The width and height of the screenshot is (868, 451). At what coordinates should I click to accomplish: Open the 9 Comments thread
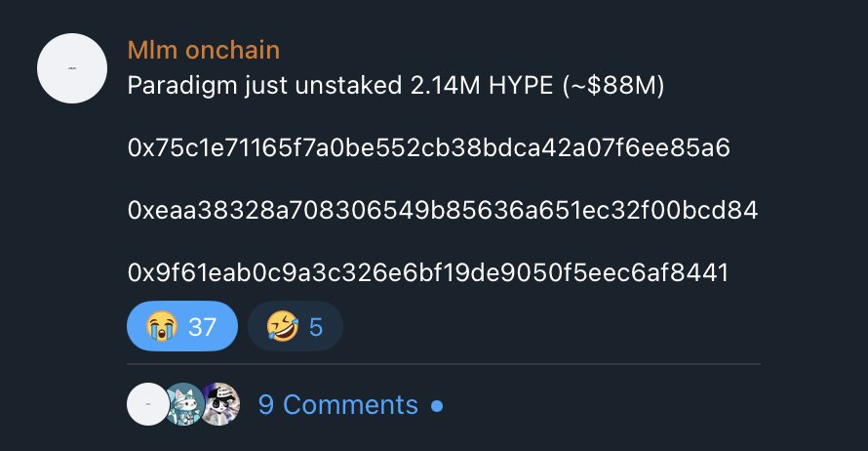coord(337,404)
